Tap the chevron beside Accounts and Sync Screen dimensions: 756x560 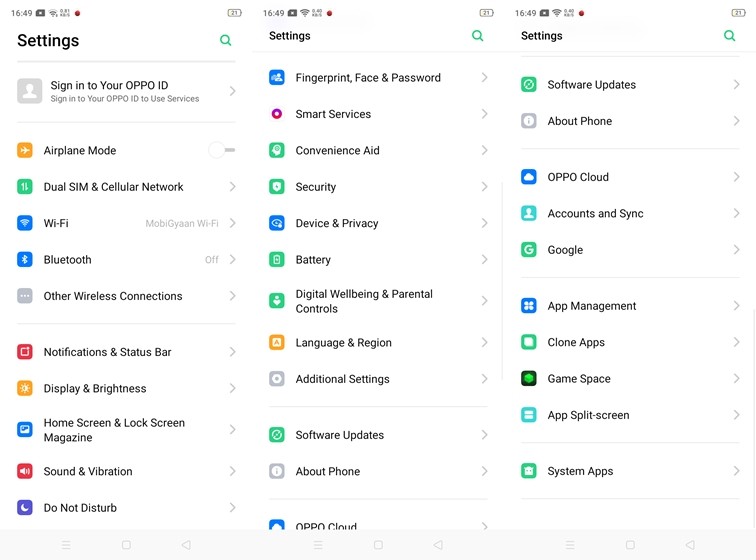click(736, 213)
